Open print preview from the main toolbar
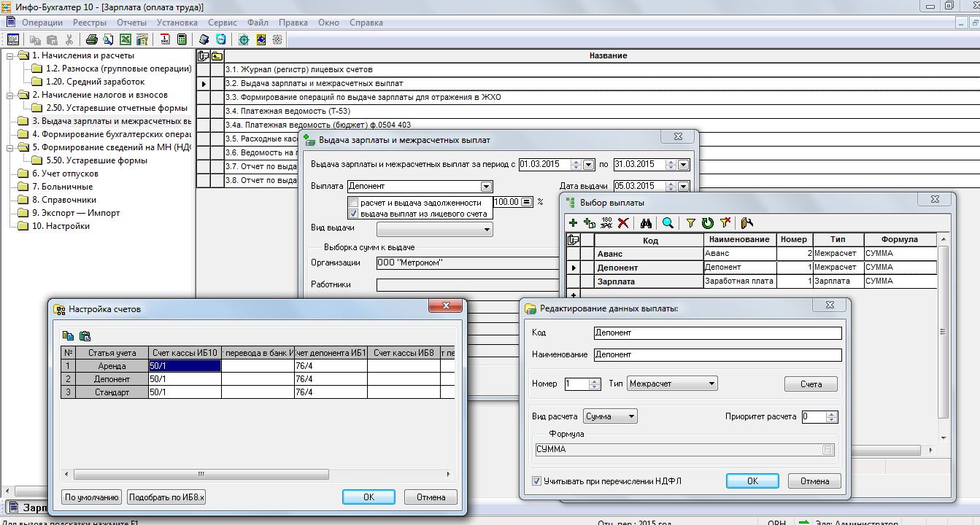Image resolution: width=980 pixels, height=525 pixels. [108, 40]
